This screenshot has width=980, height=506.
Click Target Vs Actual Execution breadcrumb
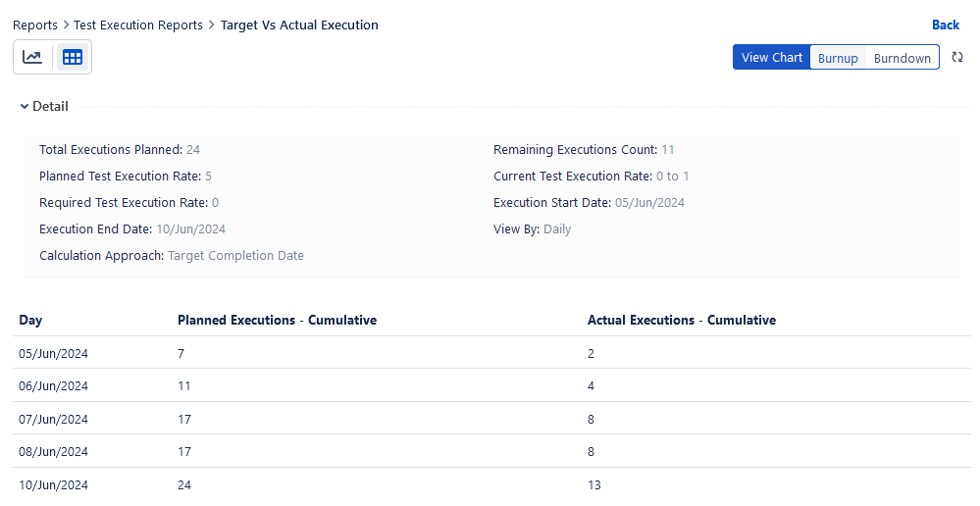coord(299,25)
